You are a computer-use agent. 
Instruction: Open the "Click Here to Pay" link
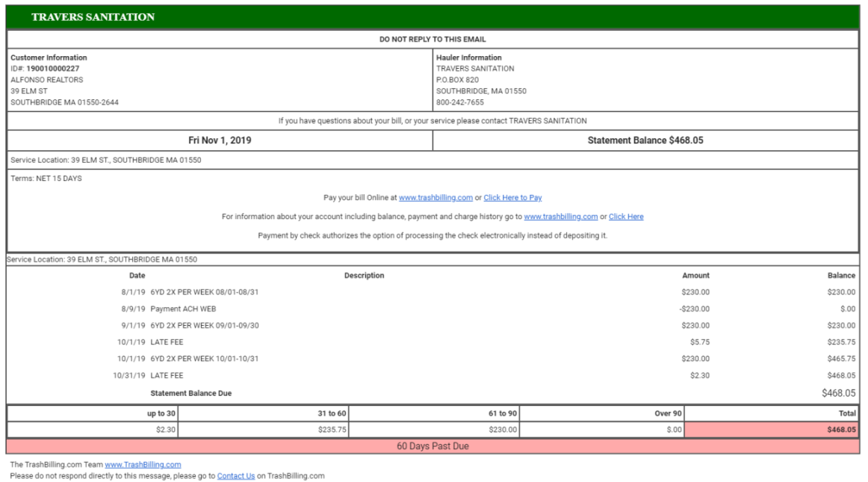point(512,198)
